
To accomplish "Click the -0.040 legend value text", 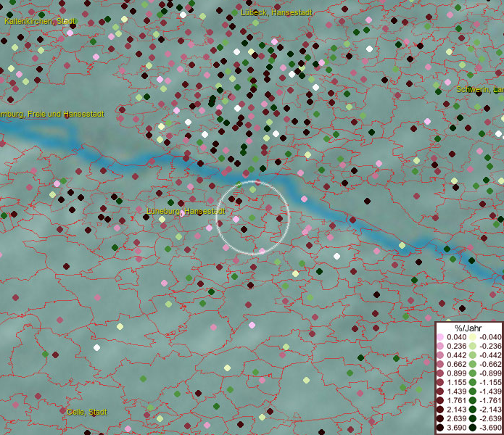I will pyautogui.click(x=490, y=337).
